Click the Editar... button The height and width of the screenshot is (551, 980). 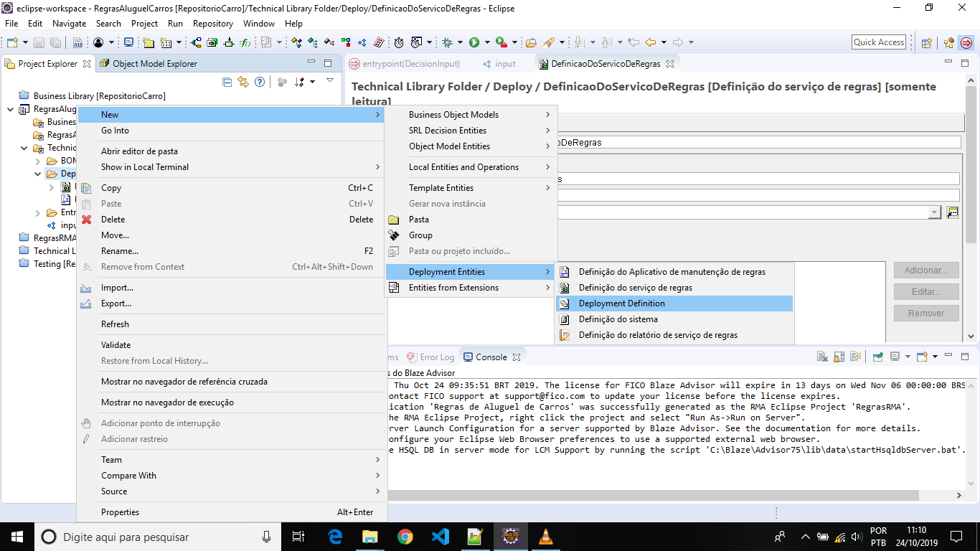tap(927, 291)
